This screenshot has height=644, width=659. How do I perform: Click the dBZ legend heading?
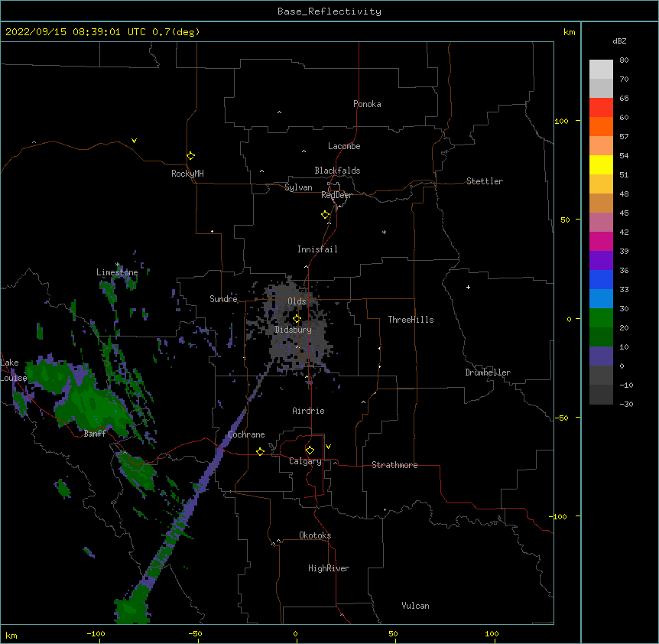(619, 41)
